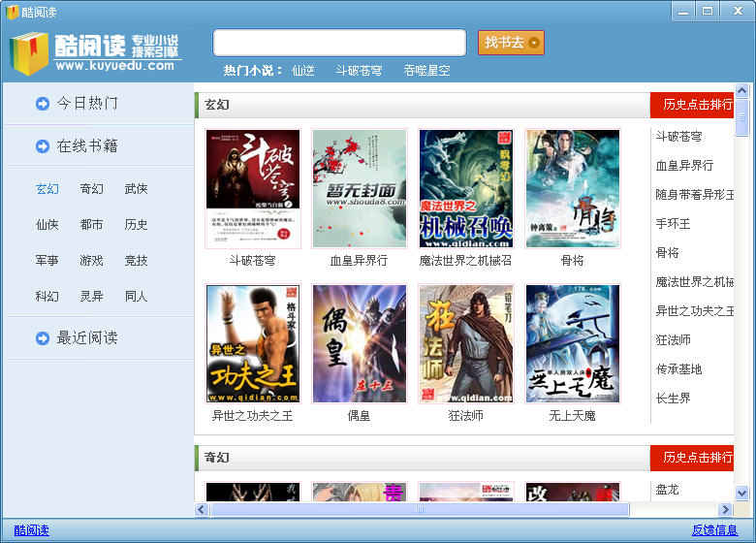Click the arrow icon beside 今日热门
756x543 pixels.
43,104
